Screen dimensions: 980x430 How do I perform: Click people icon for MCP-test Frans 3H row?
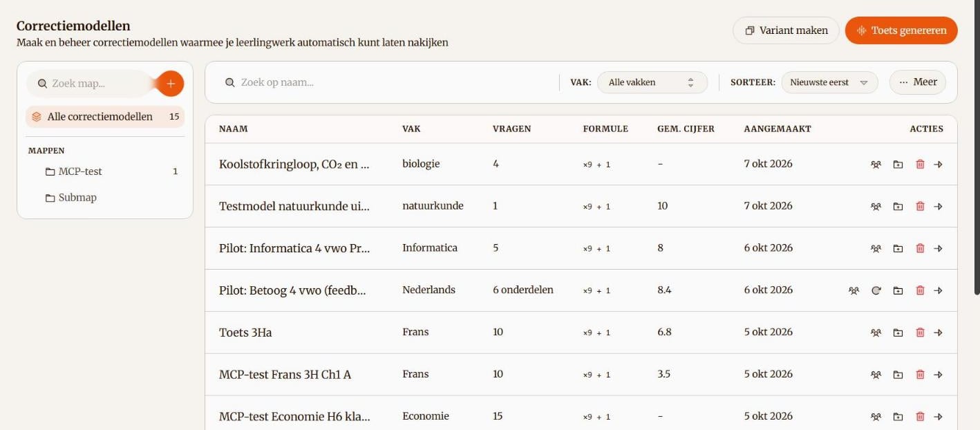pyautogui.click(x=876, y=375)
